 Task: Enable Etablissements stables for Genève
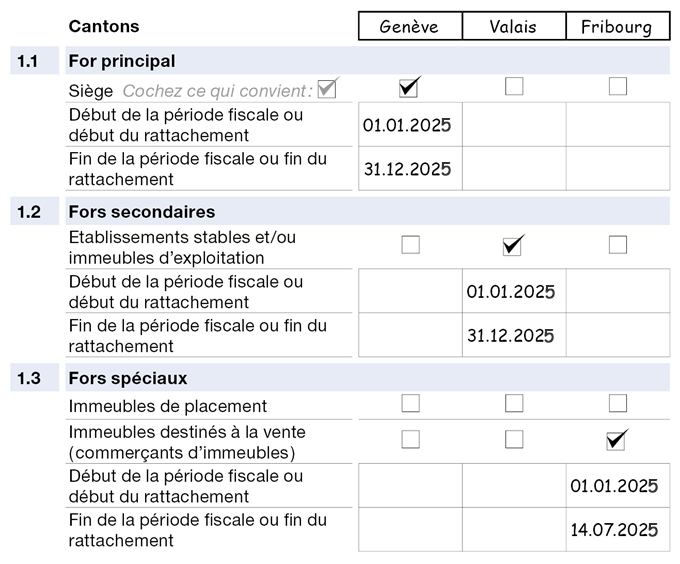(x=410, y=245)
